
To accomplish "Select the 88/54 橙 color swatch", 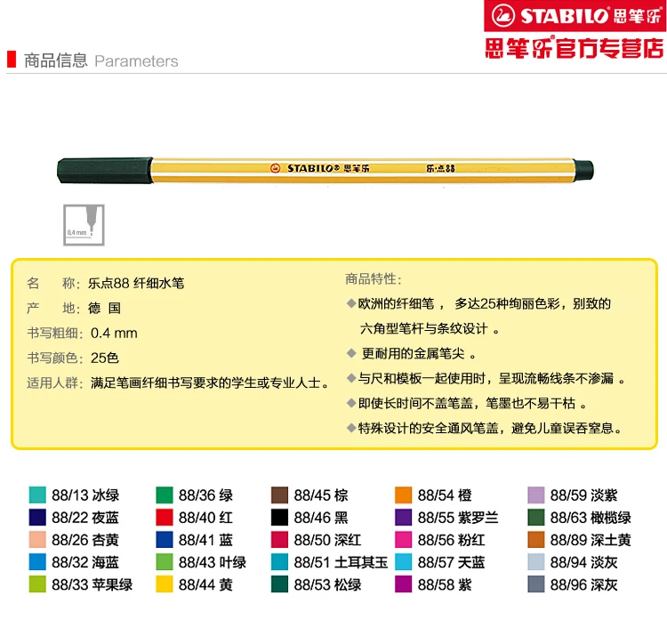I will [x=403, y=495].
